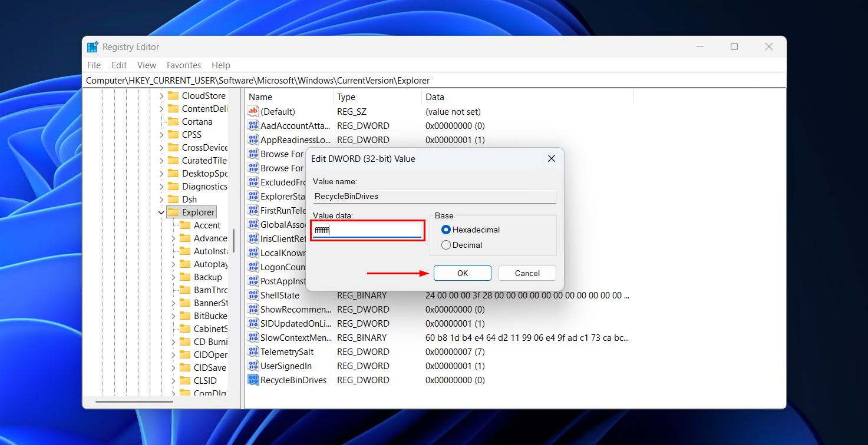Viewport: 868px width, 445px height.
Task: Click the AppReadinessLo... DWORD value icon
Action: point(253,140)
